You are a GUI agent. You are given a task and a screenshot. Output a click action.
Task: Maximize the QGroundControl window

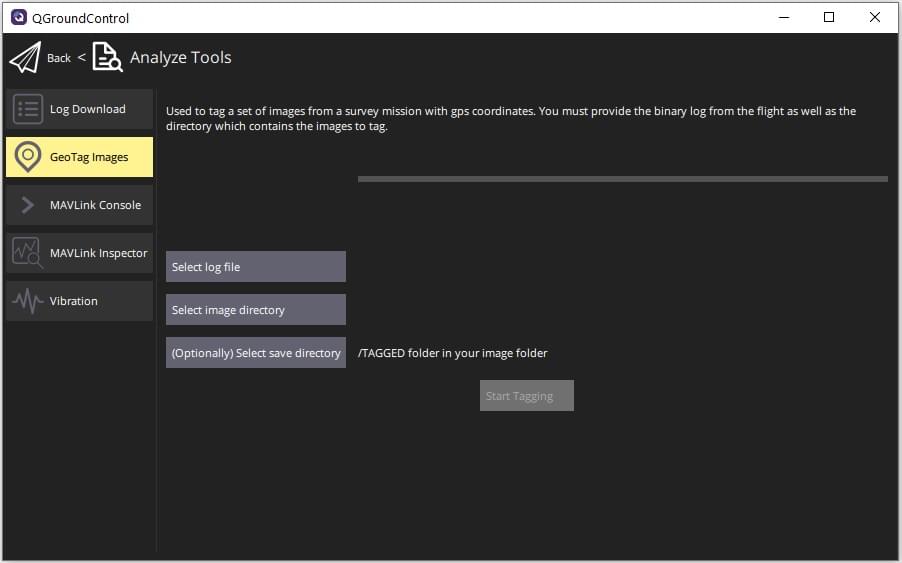coord(829,17)
